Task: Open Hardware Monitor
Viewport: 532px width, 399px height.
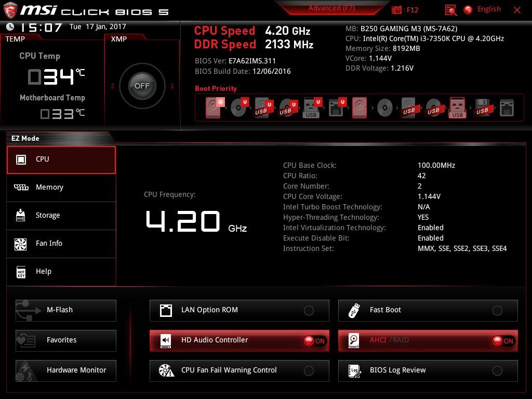Action: click(66, 370)
